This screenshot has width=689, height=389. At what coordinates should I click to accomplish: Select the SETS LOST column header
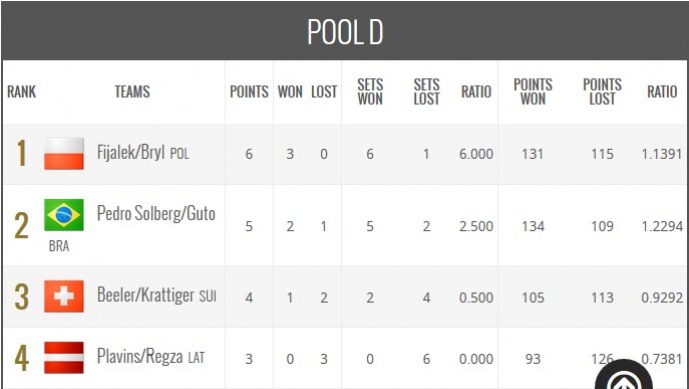[426, 91]
